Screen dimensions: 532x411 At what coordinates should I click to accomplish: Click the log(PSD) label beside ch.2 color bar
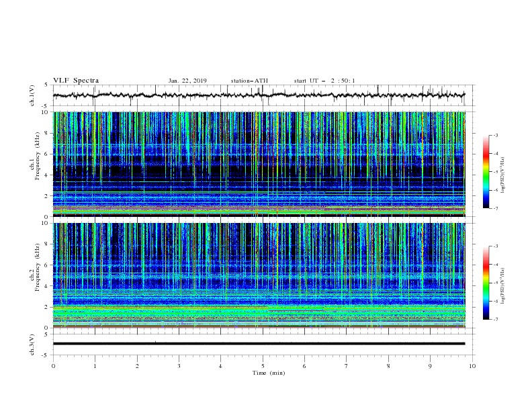click(x=502, y=286)
